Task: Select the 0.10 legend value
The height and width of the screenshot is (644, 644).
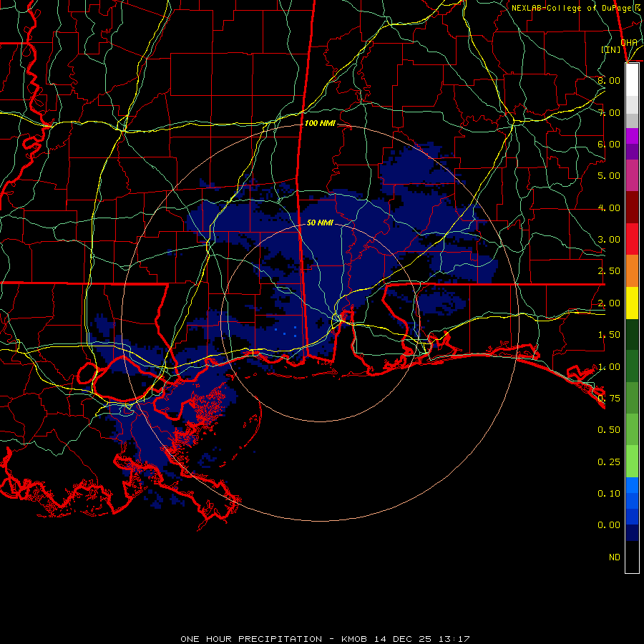Action: [x=609, y=494]
